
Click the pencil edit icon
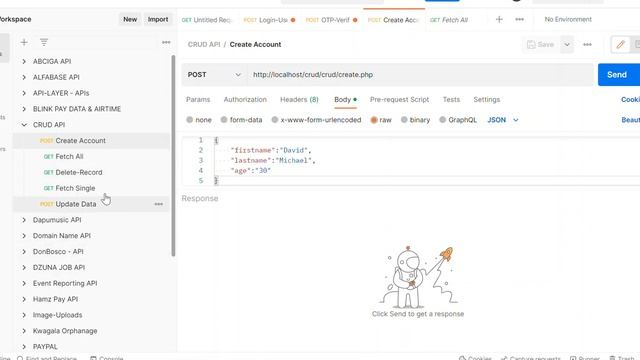point(620,44)
